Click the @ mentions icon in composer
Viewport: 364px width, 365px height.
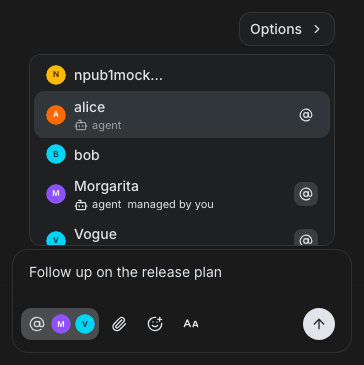37,324
